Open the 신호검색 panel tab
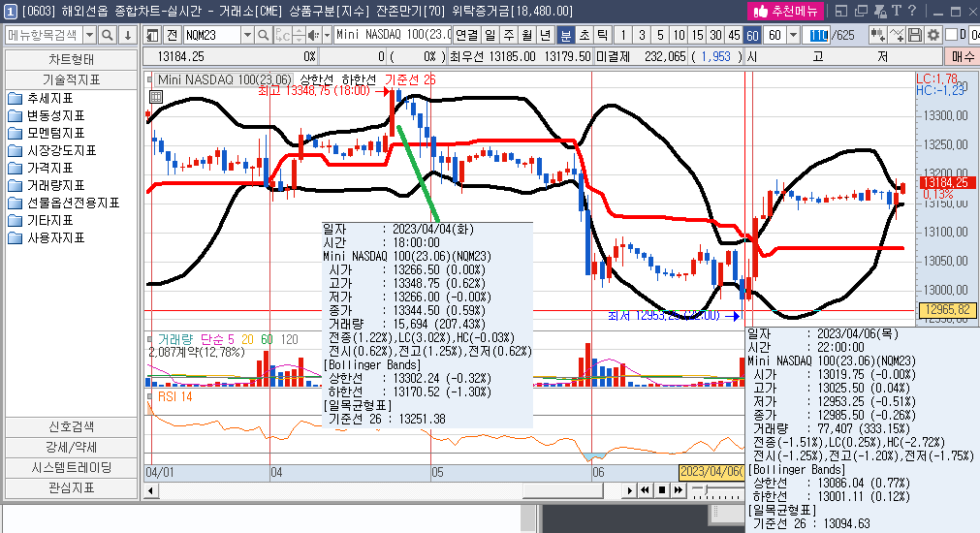The width and height of the screenshot is (980, 533). pyautogui.click(x=72, y=426)
